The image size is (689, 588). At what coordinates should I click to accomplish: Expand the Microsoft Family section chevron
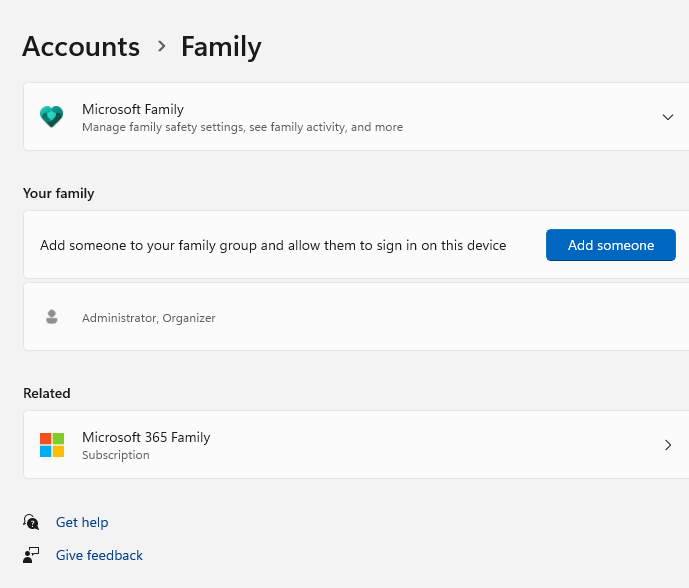click(x=668, y=117)
